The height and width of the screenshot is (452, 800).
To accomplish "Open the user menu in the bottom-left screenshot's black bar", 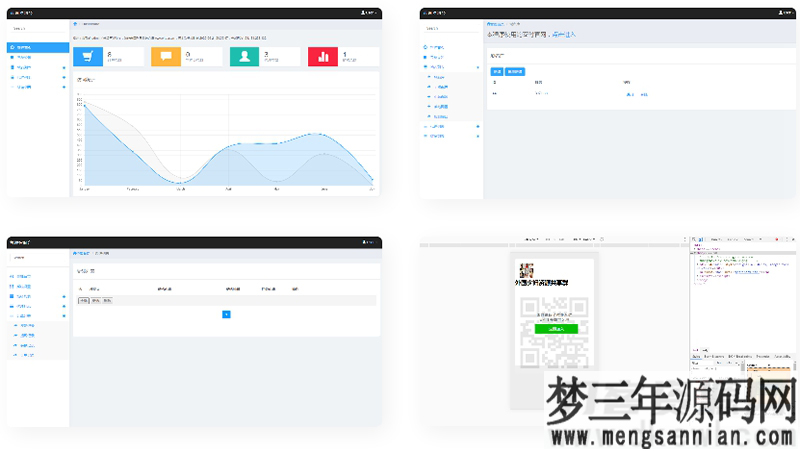I will pyautogui.click(x=369, y=242).
